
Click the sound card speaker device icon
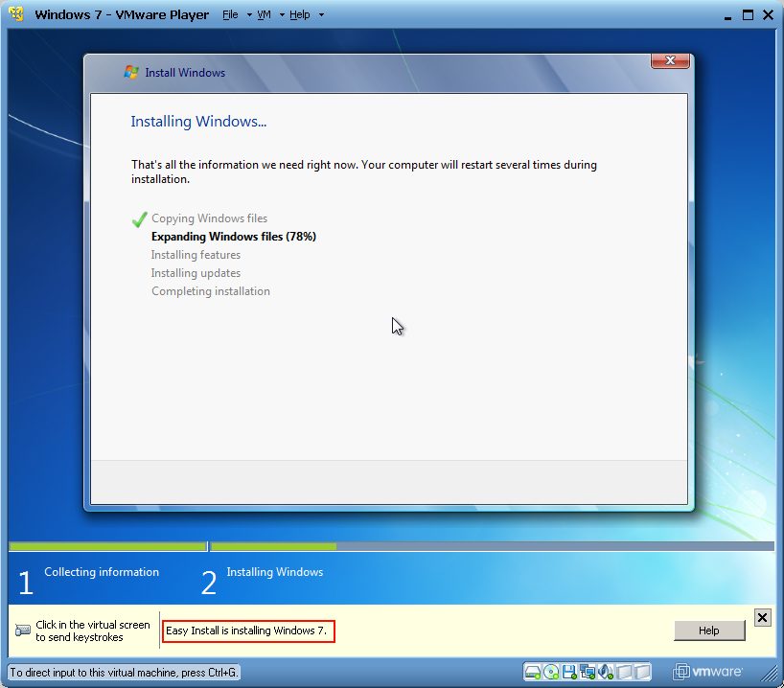(605, 672)
